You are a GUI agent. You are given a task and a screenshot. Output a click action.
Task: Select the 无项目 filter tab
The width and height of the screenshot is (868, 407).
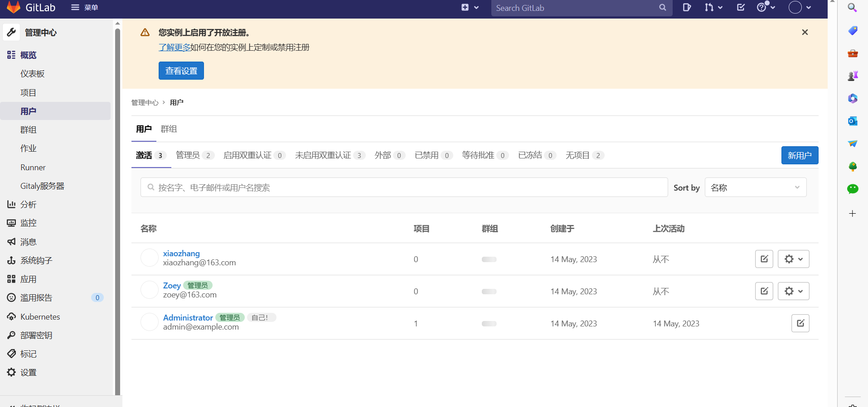click(x=585, y=155)
